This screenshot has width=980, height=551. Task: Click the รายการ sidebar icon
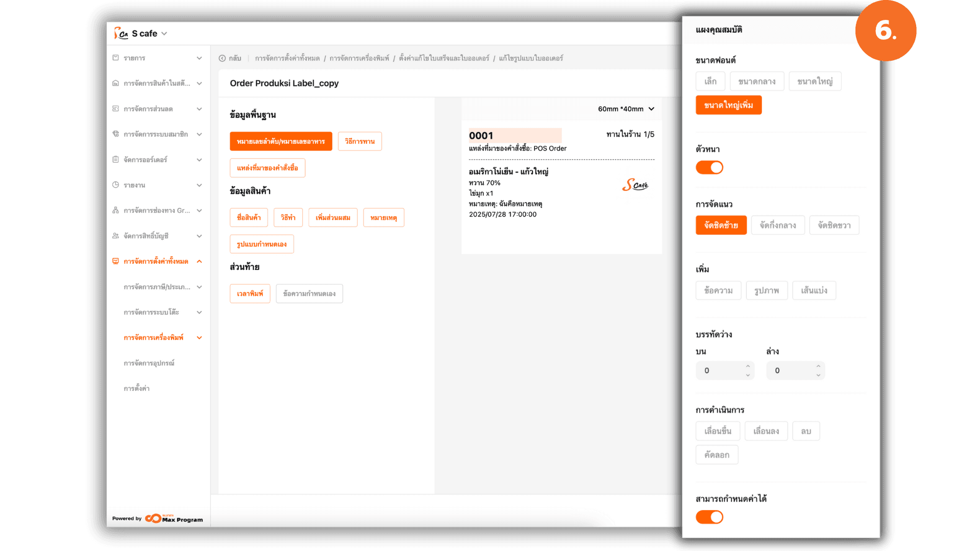pyautogui.click(x=116, y=58)
